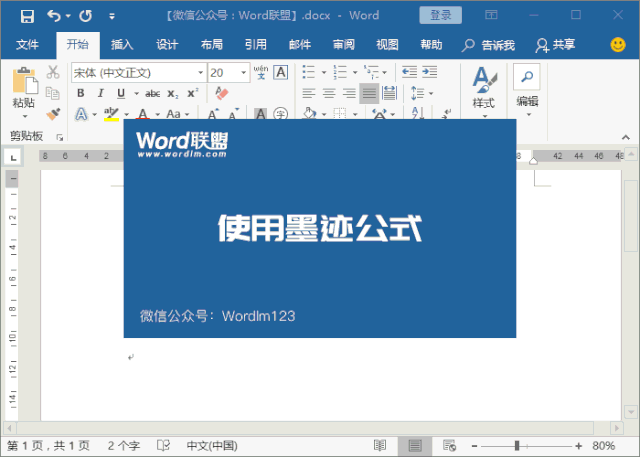This screenshot has height=457, width=640.
Task: Switch to the 审阅 tab
Action: (344, 44)
